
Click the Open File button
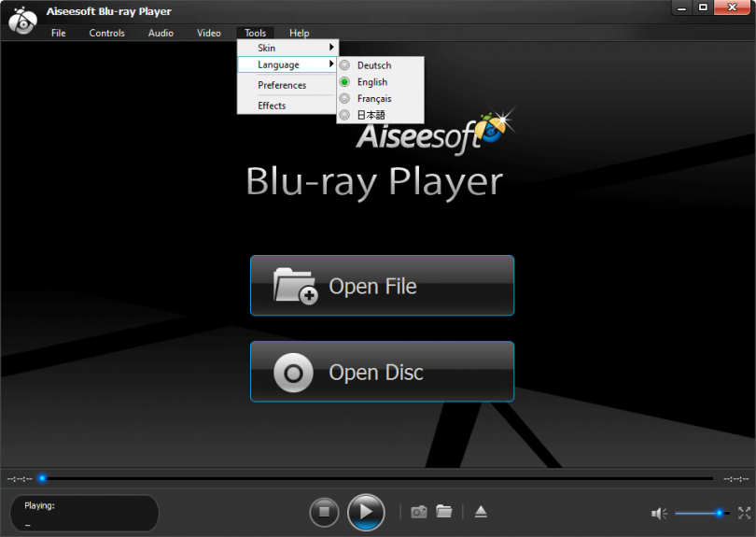[383, 286]
